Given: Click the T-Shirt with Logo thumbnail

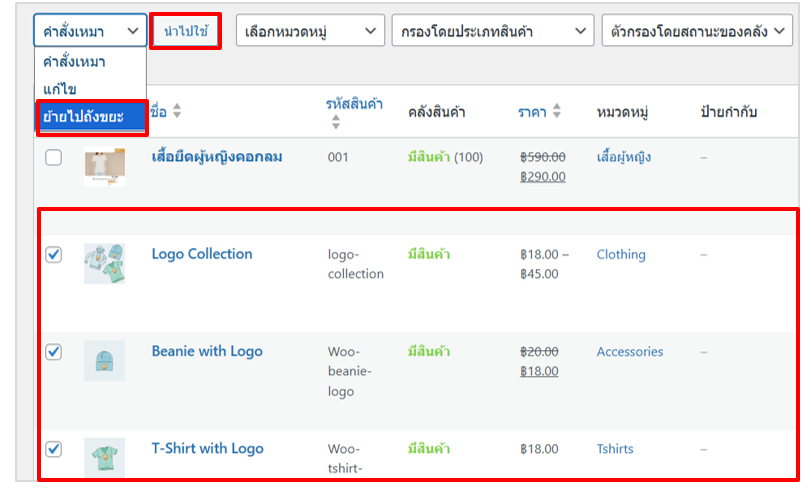Looking at the screenshot, I should click(x=104, y=456).
